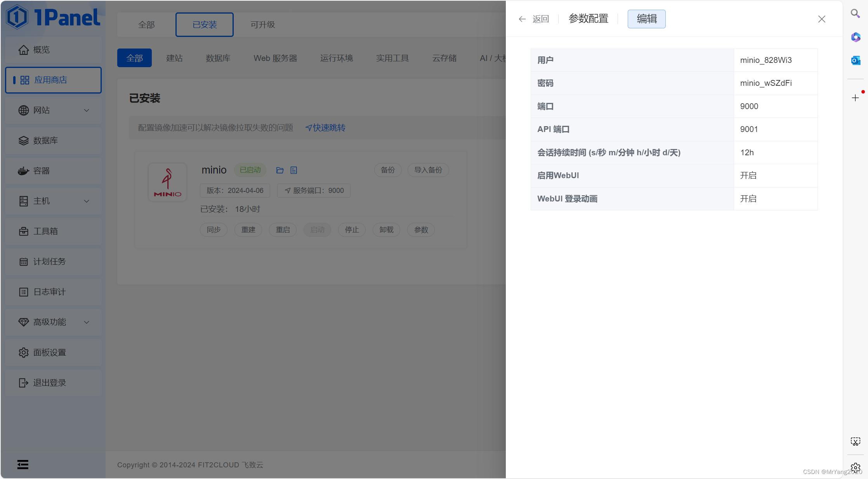The height and width of the screenshot is (479, 868).
Task: Open minio log document icon
Action: 294,170
